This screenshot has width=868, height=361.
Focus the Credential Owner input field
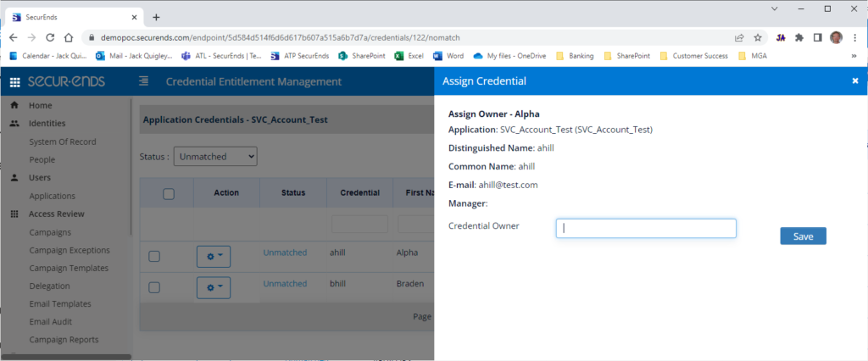(646, 228)
